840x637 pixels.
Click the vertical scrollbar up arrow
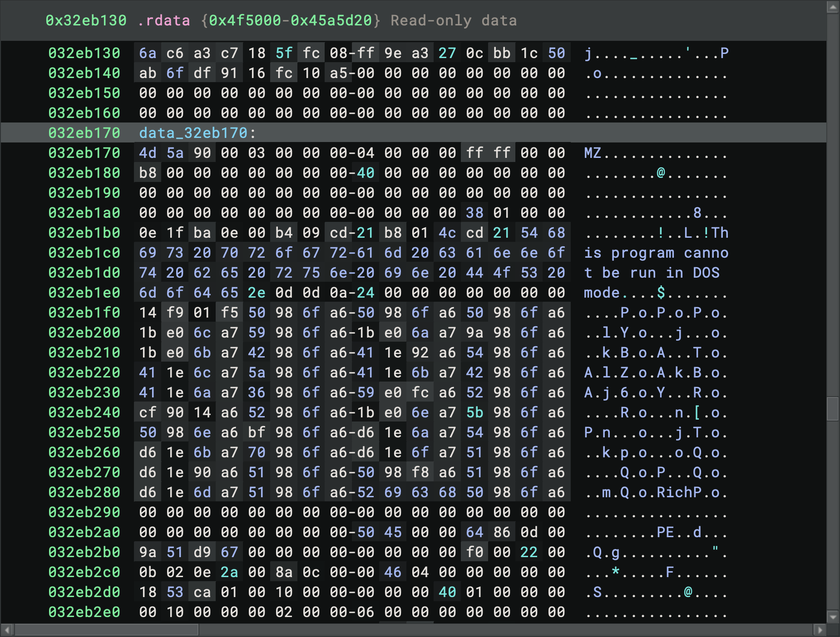tap(832, 7)
